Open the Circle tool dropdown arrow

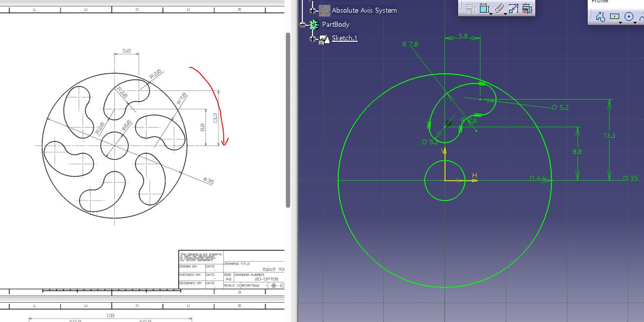(x=635, y=22)
